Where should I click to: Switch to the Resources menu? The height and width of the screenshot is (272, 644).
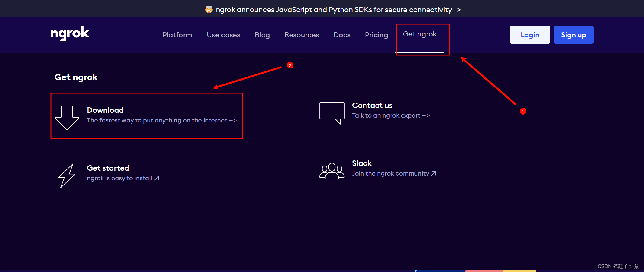(x=302, y=35)
